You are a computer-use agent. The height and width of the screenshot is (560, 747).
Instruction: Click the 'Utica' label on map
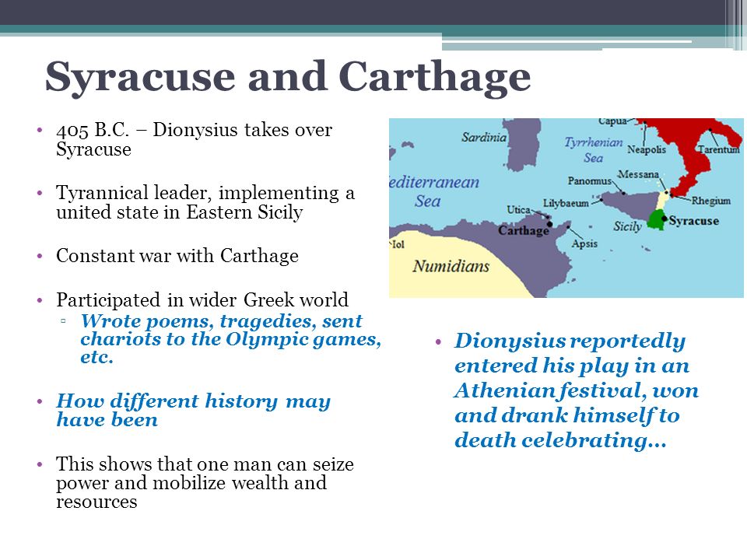pos(518,209)
